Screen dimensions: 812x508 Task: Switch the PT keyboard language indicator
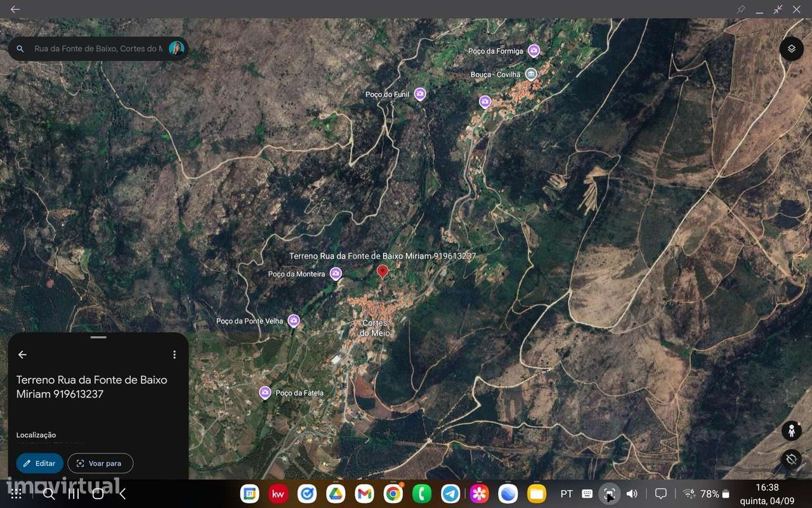(x=566, y=494)
